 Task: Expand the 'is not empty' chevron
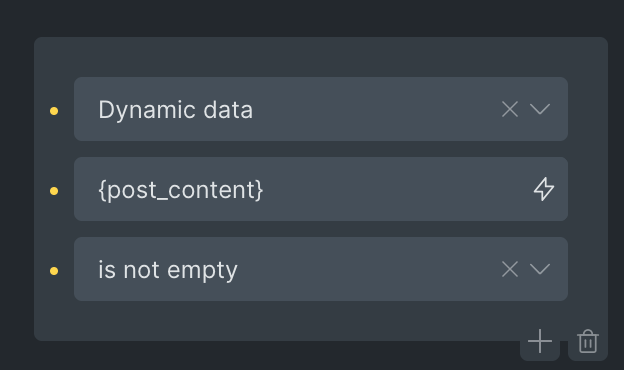[540, 269]
